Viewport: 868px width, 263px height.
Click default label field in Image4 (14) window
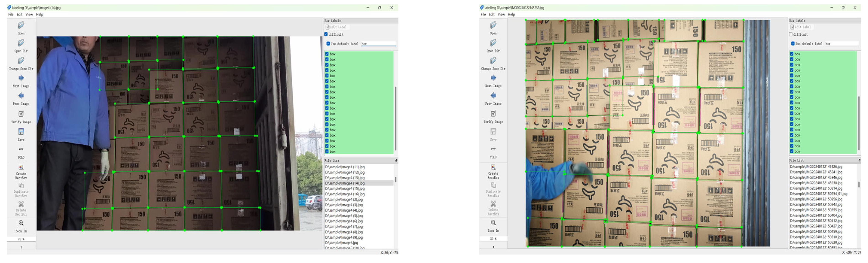pyautogui.click(x=378, y=44)
